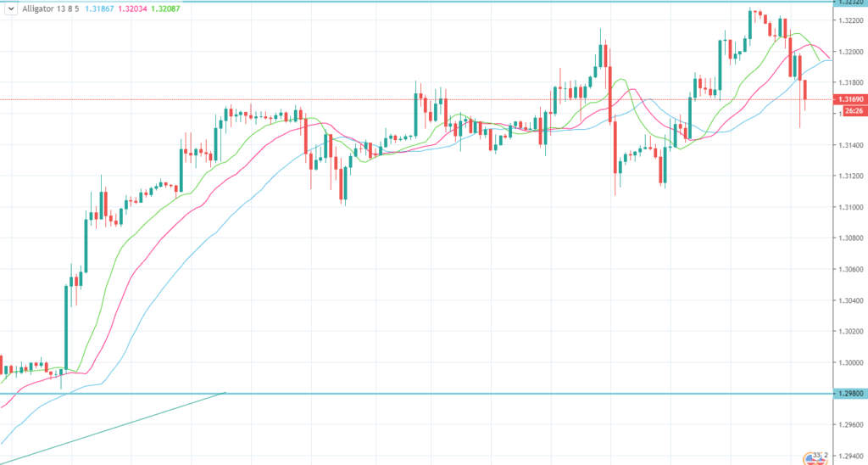Click the 1.32320 price axis label

tap(850, 3)
